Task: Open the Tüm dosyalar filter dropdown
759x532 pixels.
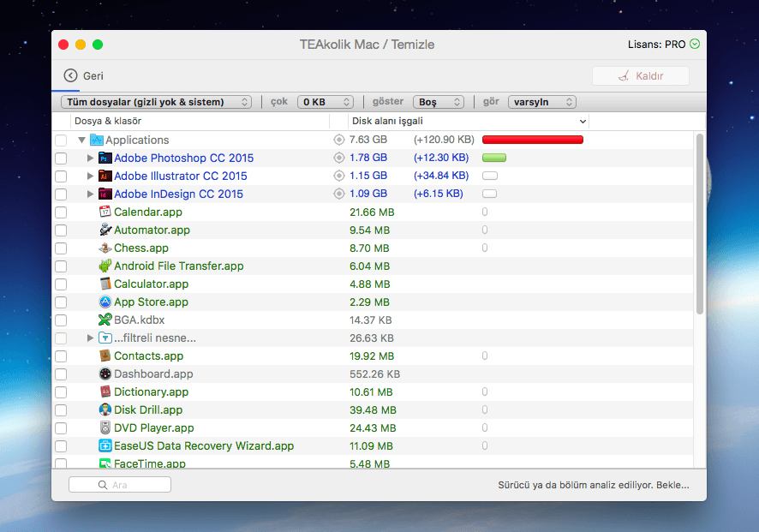Action: (x=157, y=102)
